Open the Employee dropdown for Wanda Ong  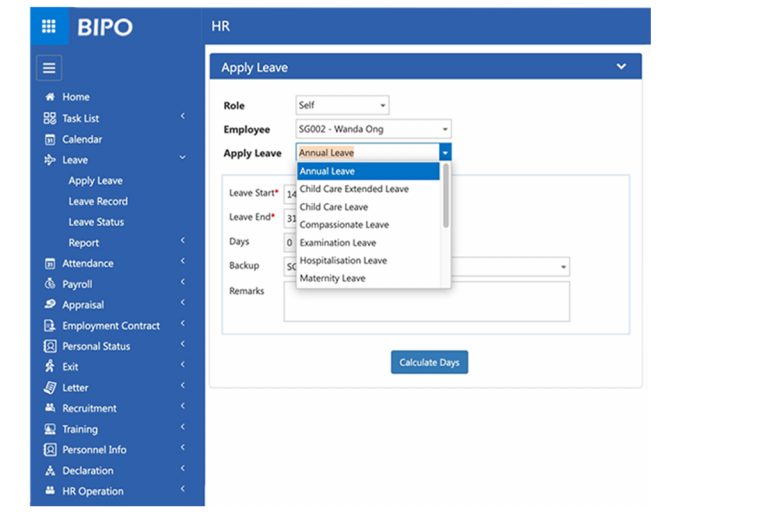pyautogui.click(x=373, y=129)
